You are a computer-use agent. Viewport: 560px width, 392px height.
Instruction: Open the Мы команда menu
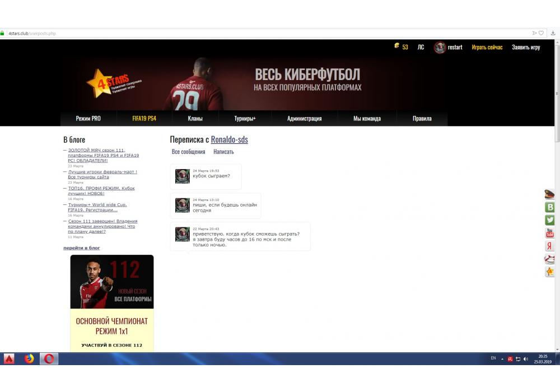367,119
